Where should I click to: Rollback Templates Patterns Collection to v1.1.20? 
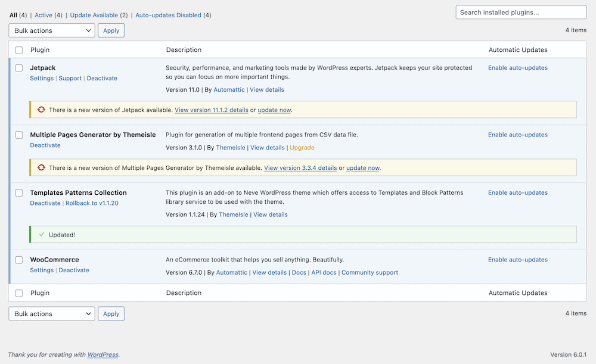coord(91,203)
